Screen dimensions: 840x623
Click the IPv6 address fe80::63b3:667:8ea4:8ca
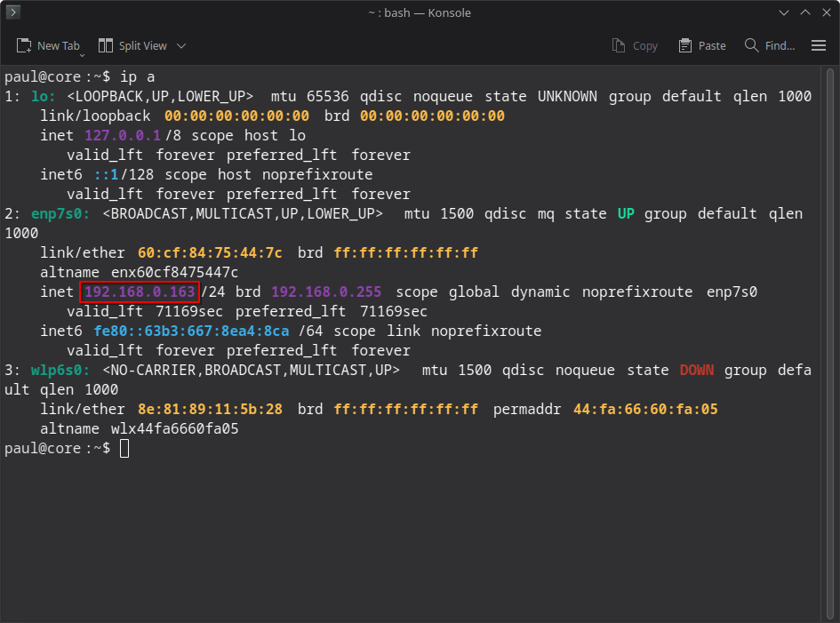coord(191,331)
